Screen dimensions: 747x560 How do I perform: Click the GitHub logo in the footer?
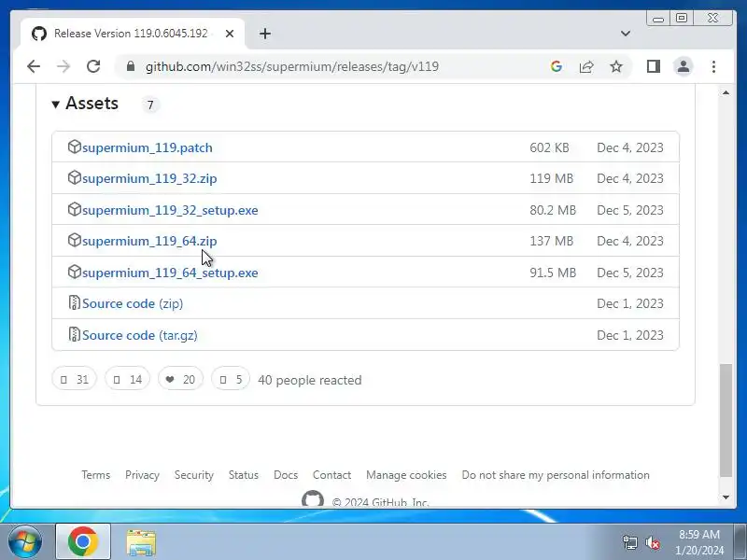pyautogui.click(x=313, y=499)
